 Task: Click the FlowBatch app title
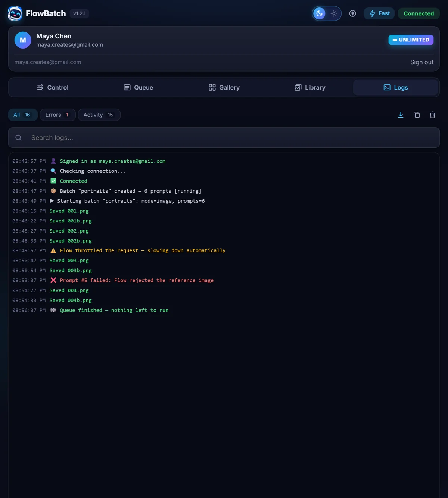click(46, 13)
